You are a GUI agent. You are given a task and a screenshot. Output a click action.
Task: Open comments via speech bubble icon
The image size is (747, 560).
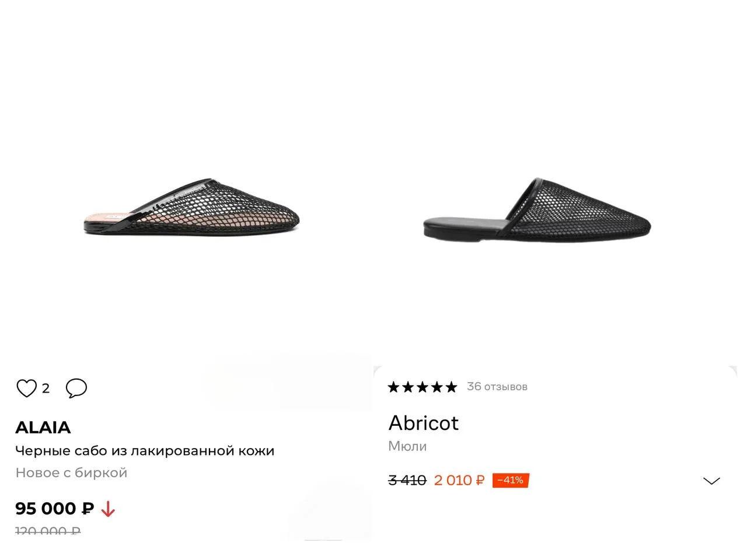pos(76,388)
